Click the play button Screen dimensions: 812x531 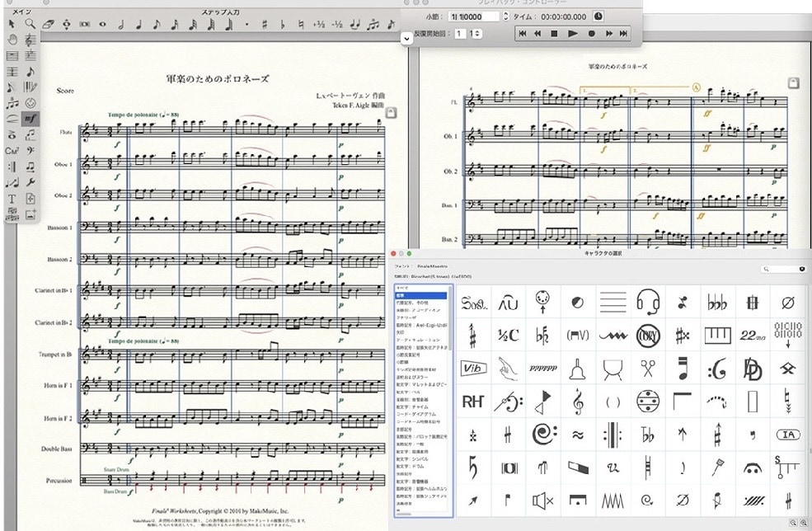coord(573,33)
